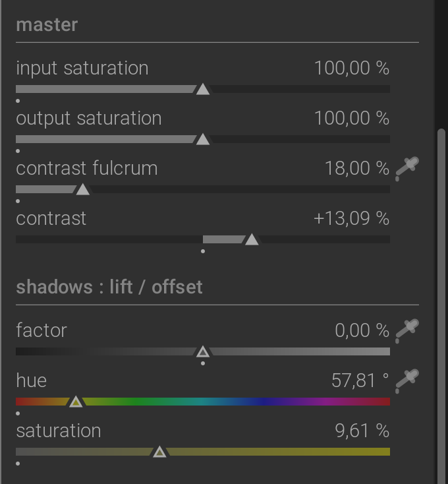Collapse the shadows : lift / offset section

[x=109, y=287]
